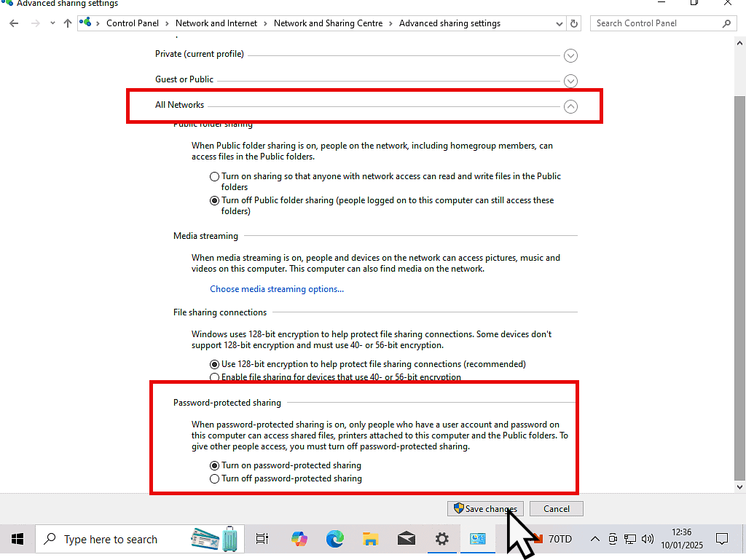This screenshot has width=746, height=560.
Task: Open Settings gear icon on taskbar
Action: (442, 539)
